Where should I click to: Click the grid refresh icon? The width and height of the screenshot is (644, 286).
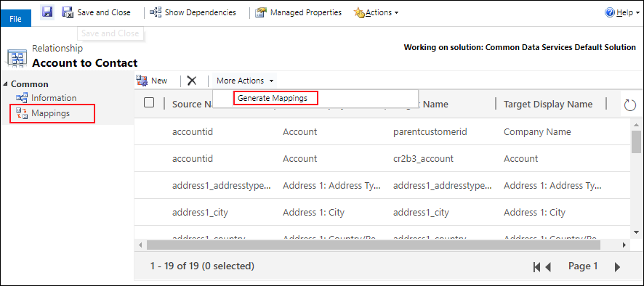(629, 105)
